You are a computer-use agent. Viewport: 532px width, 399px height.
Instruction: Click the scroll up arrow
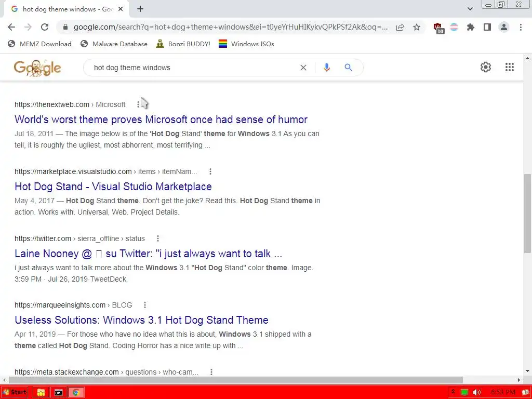coord(527,58)
